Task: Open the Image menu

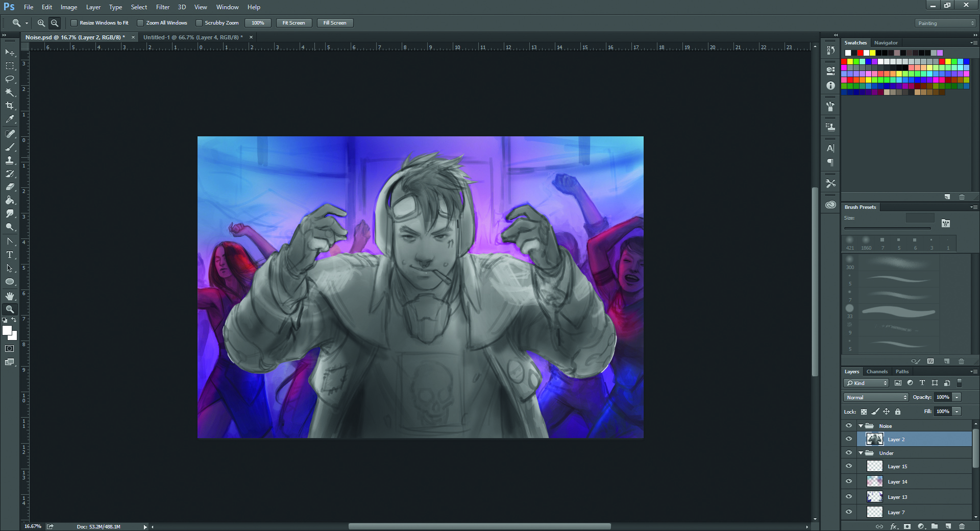Action: coord(69,7)
